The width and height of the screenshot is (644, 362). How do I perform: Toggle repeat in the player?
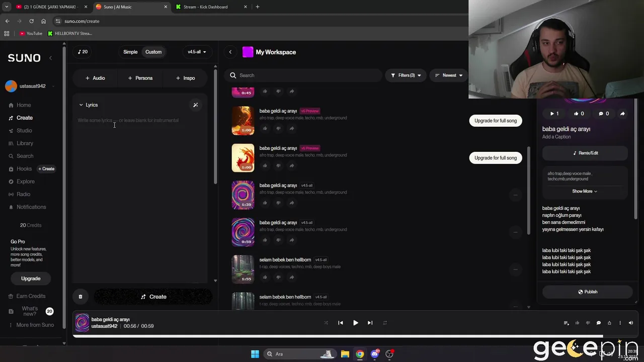pyautogui.click(x=385, y=323)
